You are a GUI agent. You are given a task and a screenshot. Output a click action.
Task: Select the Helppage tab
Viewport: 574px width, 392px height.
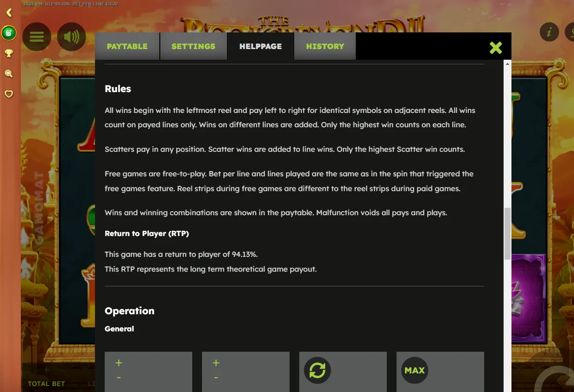260,46
